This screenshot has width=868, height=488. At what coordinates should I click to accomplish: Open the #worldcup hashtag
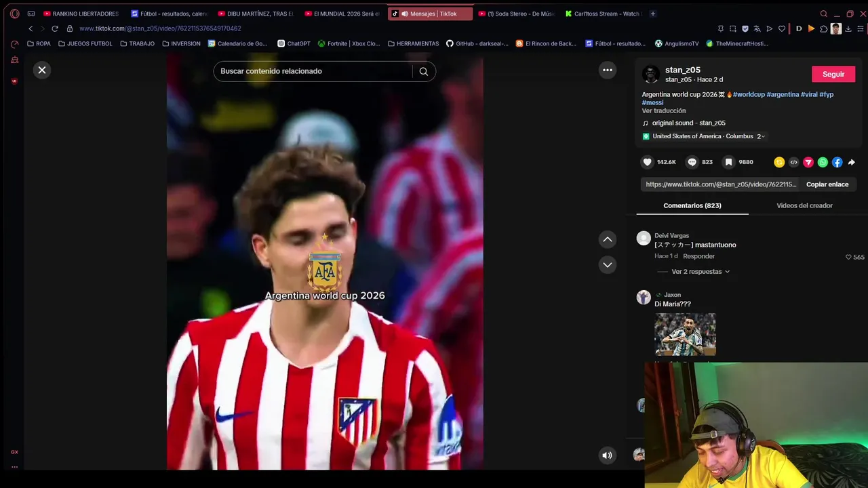tap(749, 94)
